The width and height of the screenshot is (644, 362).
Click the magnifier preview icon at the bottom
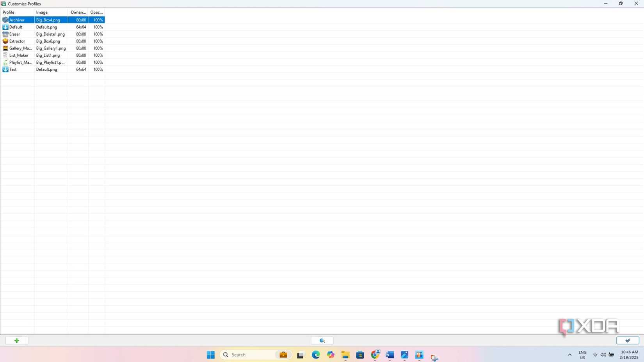pos(322,340)
